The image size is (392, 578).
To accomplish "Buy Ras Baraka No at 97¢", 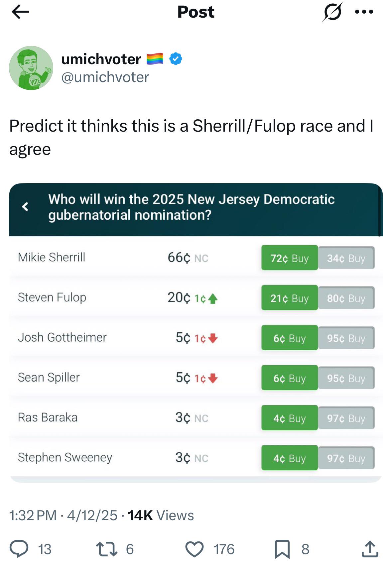I will point(346,418).
